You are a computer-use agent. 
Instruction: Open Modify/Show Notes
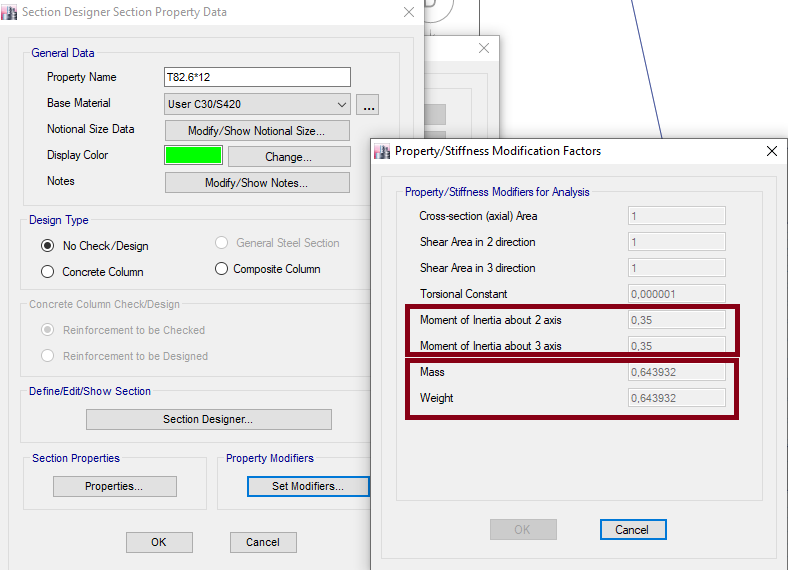coord(257,183)
